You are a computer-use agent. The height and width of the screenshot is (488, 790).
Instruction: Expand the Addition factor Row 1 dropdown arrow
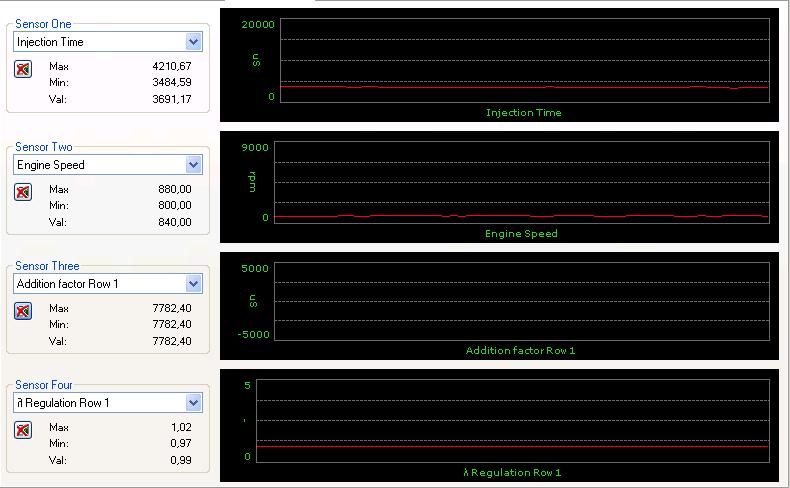tap(193, 284)
